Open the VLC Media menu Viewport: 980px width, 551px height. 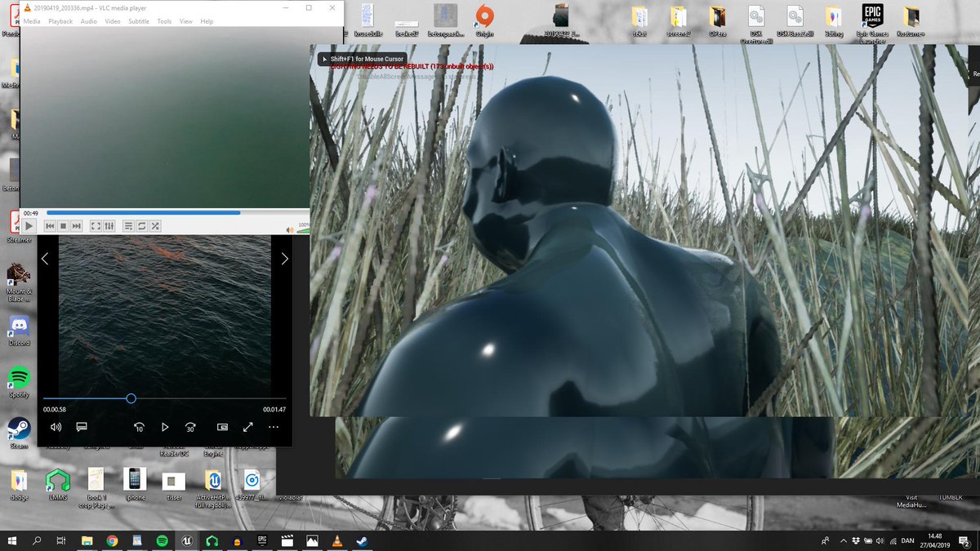click(x=32, y=21)
